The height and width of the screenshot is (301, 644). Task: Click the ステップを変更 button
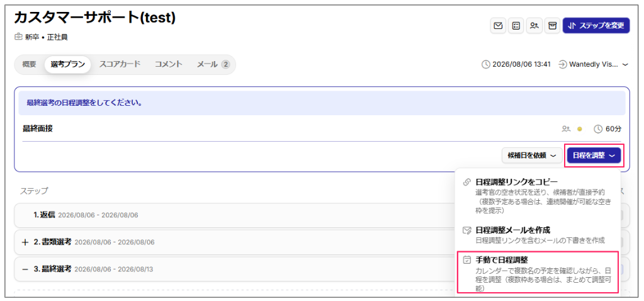[x=596, y=25]
